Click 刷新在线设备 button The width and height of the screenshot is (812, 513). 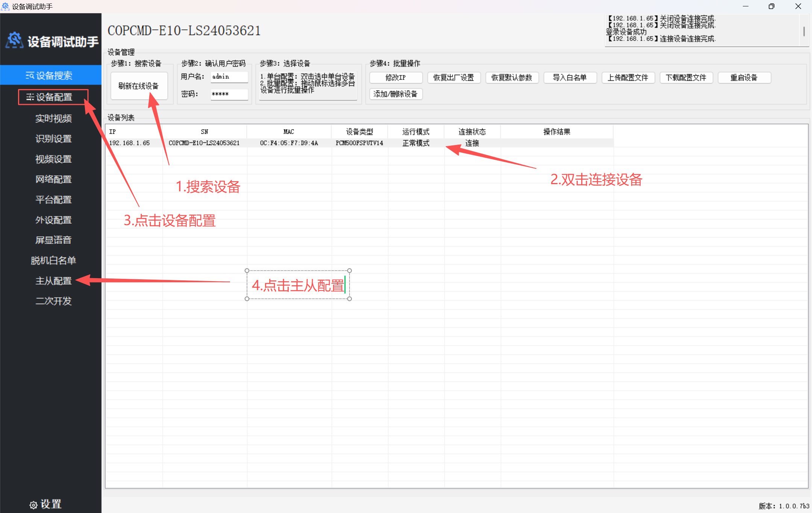click(x=139, y=86)
